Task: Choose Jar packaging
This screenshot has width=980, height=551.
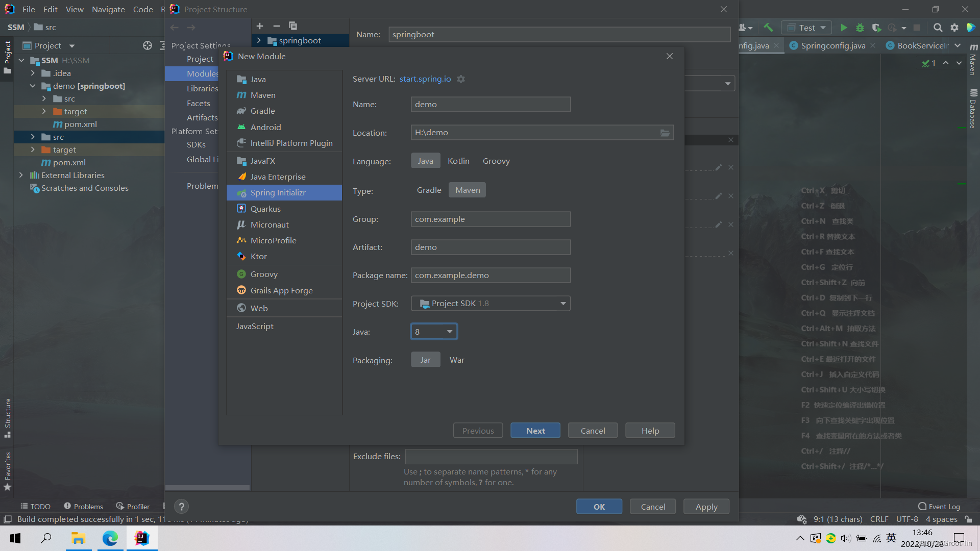Action: (x=426, y=360)
